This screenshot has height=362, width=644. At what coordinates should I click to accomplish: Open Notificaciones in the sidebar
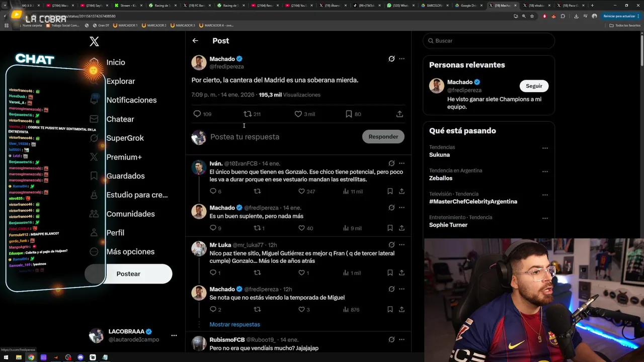(131, 100)
